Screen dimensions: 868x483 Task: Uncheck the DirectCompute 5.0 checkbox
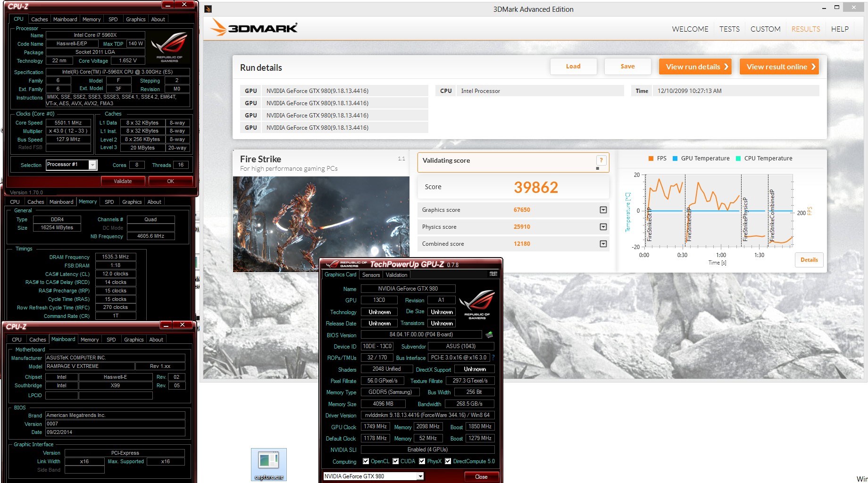pos(448,461)
